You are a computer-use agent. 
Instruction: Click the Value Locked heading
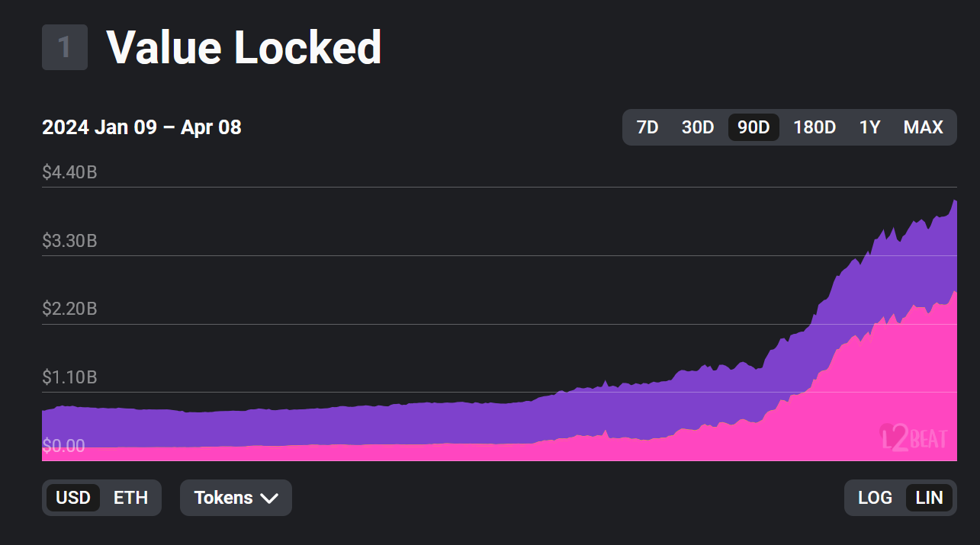[246, 47]
